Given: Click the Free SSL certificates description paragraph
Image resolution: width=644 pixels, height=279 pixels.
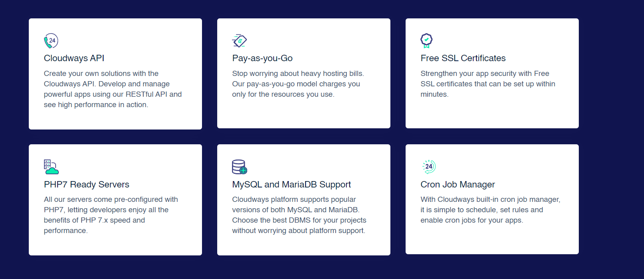Looking at the screenshot, I should [x=488, y=84].
